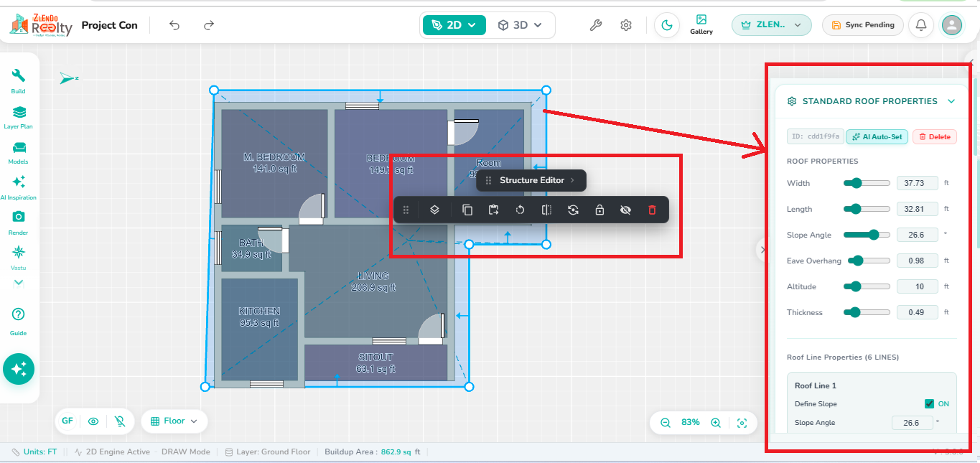Undo the last action

tap(174, 25)
